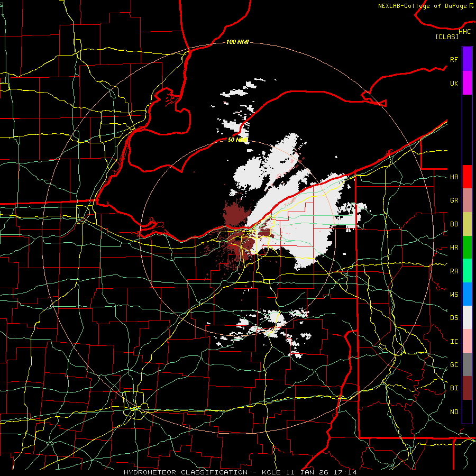Click the RF legend label
476x476 pixels.
pos(454,59)
